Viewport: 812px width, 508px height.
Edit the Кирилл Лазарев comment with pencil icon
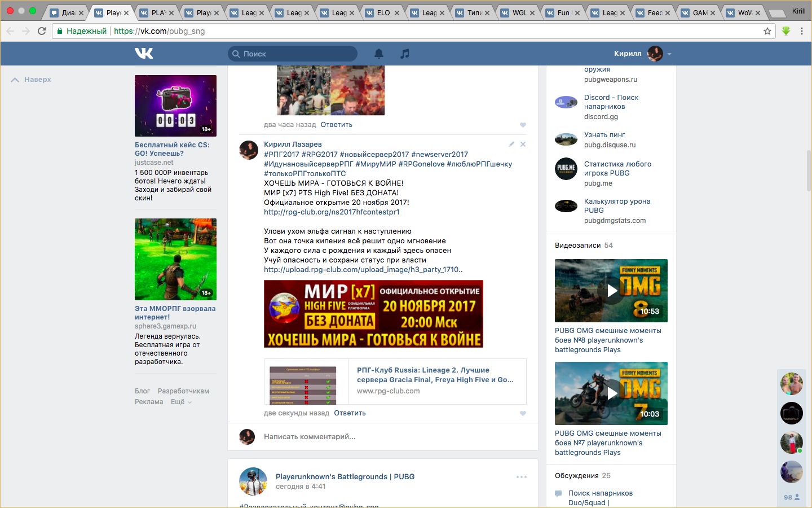click(511, 144)
